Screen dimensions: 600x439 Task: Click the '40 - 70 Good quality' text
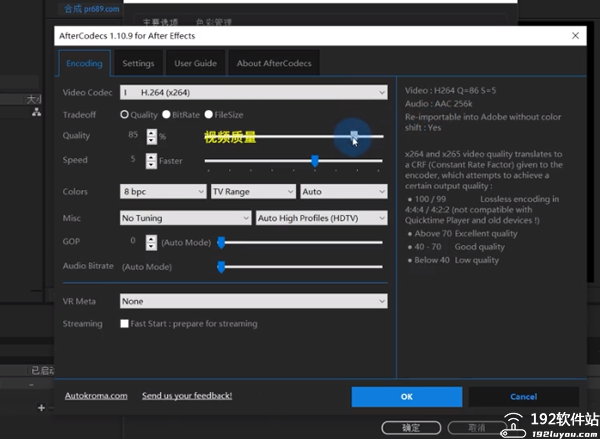coord(459,247)
